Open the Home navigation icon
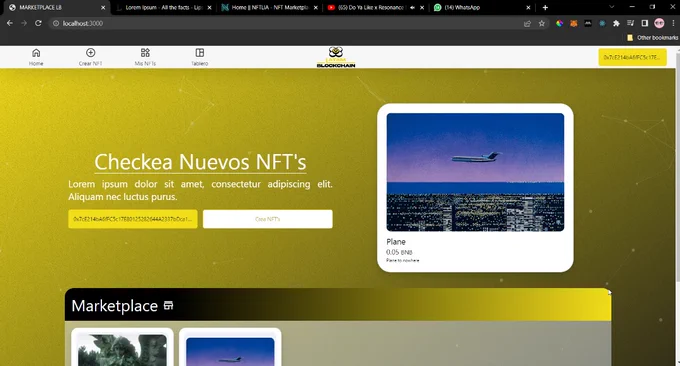Image resolution: width=680 pixels, height=366 pixels. point(36,53)
